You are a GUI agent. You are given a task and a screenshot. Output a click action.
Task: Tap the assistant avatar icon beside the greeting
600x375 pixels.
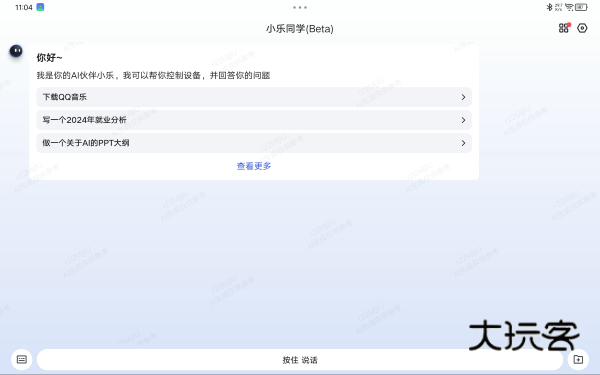(16, 51)
